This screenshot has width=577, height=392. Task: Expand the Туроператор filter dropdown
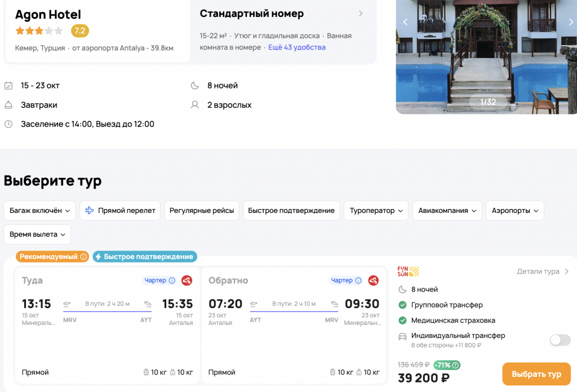[x=376, y=211]
